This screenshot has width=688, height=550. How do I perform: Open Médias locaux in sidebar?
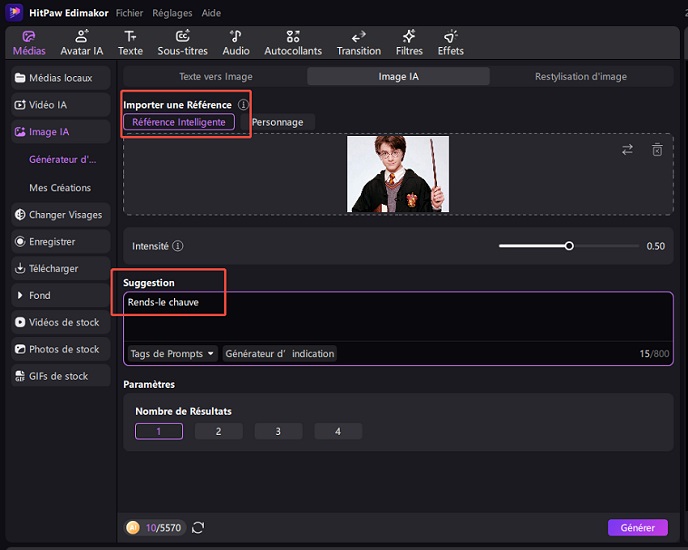tap(61, 78)
